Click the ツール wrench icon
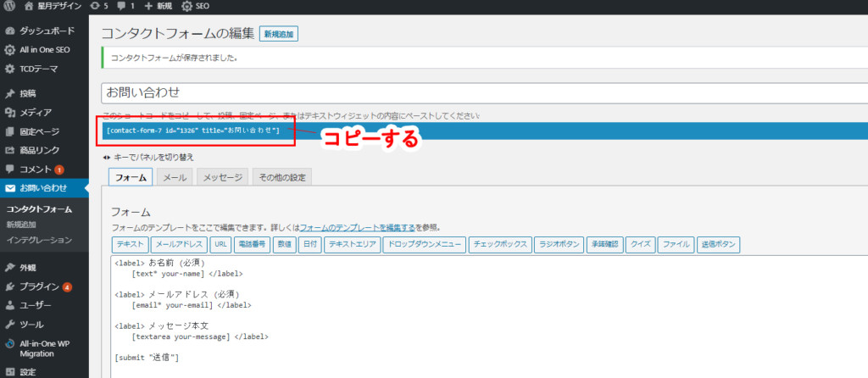 click(9, 325)
